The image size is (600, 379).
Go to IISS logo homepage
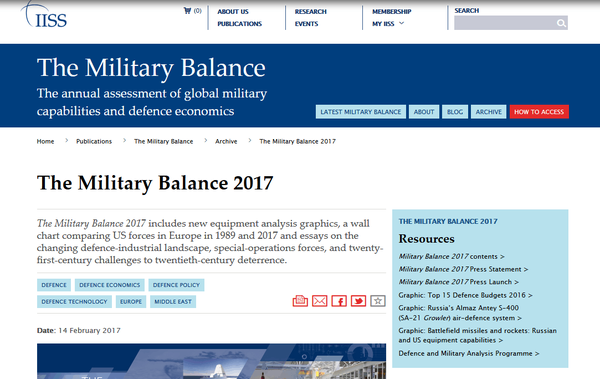pos(44,15)
